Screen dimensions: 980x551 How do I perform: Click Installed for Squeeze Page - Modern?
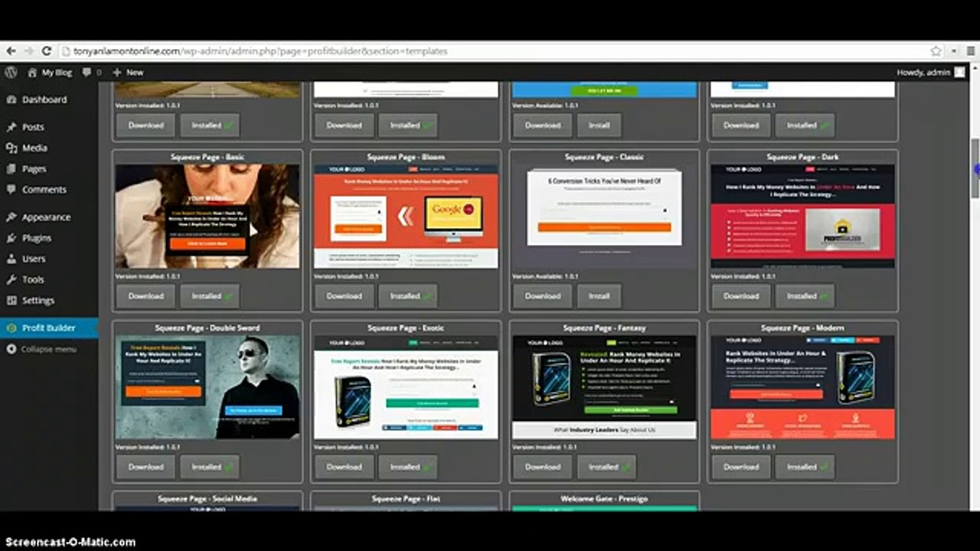pos(805,466)
